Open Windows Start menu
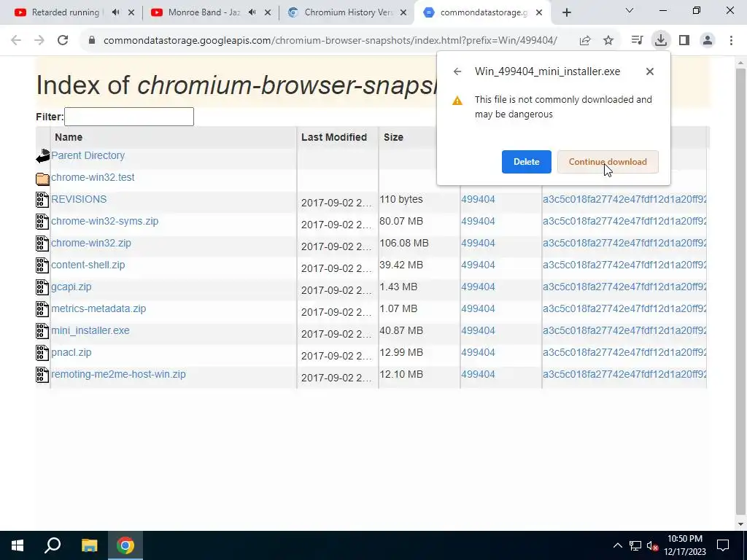 click(x=18, y=545)
